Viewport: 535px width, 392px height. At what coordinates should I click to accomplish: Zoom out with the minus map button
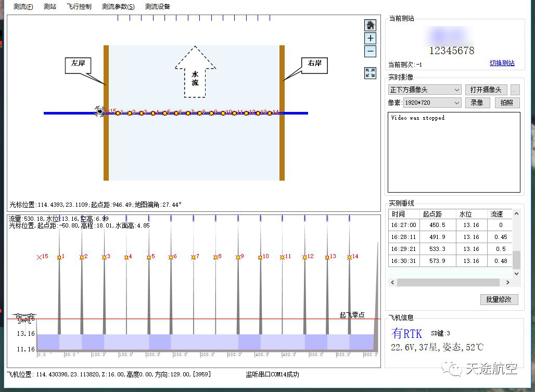[x=370, y=51]
